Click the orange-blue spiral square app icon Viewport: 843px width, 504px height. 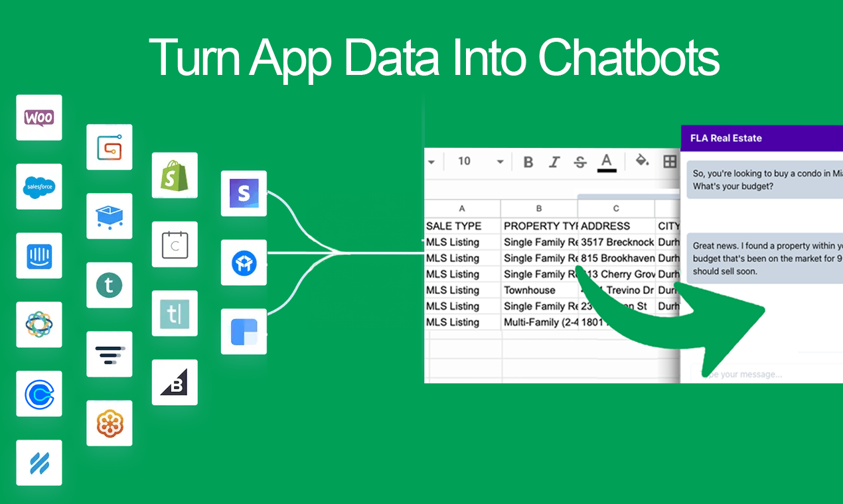coord(110,147)
